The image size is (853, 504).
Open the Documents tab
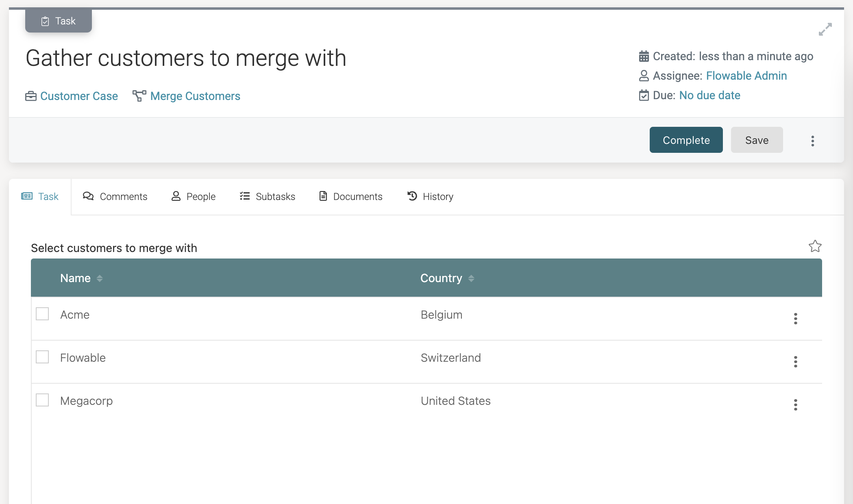[350, 197]
